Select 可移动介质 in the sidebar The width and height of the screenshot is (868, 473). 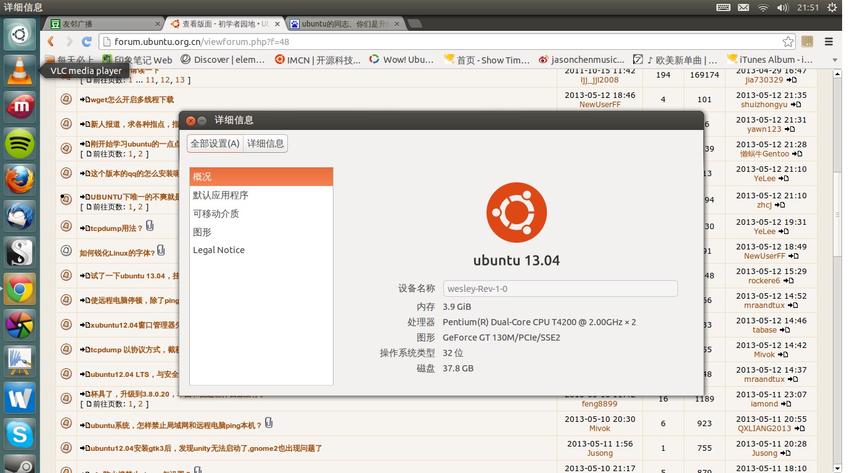coord(261,214)
